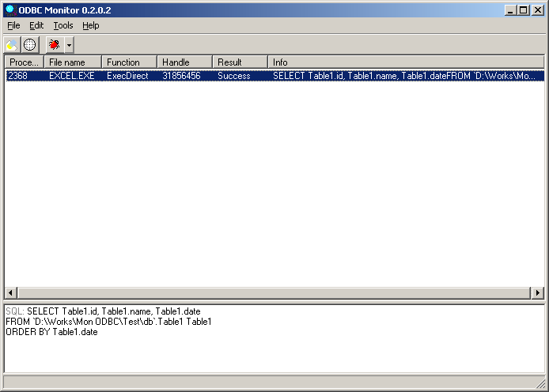
Task: Click the crosshair target toolbar icon
Action: (29, 45)
